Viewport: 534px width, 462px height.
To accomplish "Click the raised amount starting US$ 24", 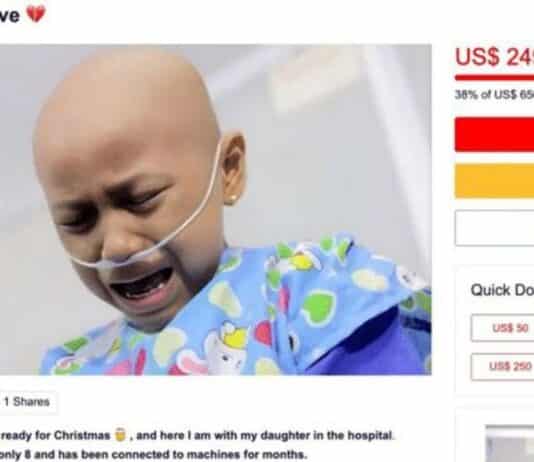I will [x=494, y=57].
